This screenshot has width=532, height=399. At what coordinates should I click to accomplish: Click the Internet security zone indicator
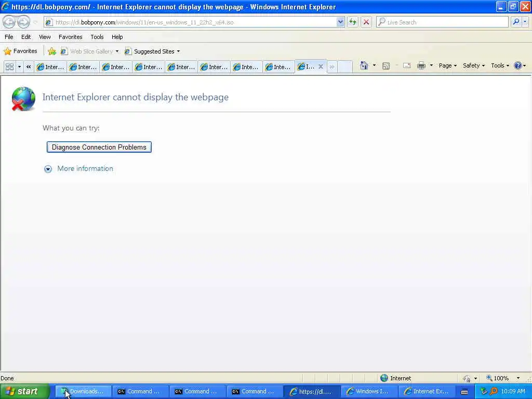[395, 378]
